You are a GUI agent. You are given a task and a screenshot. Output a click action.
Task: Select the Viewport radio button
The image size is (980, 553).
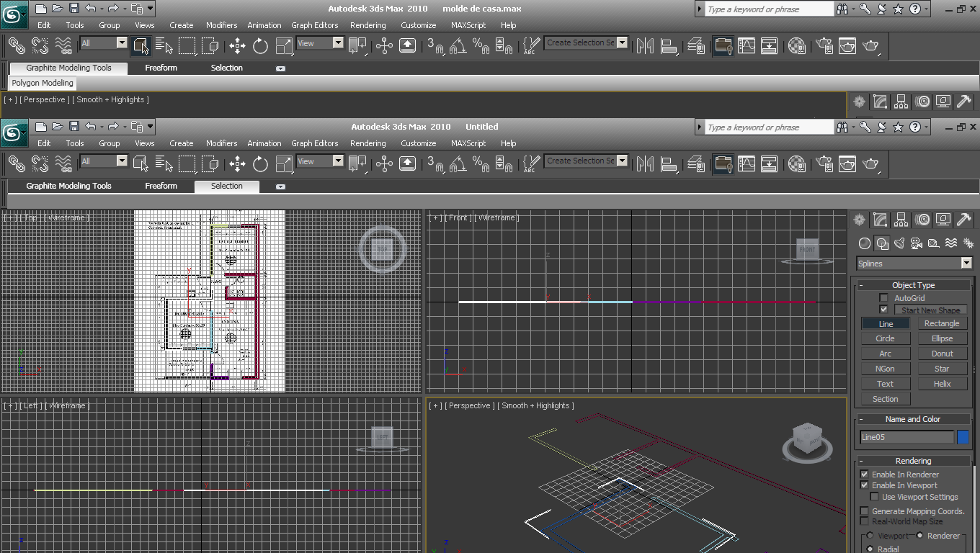[x=870, y=536]
